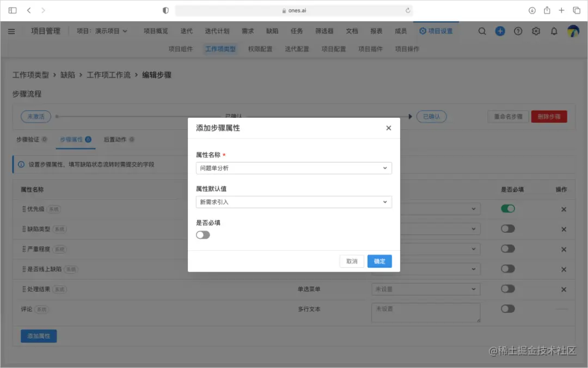Click the blue plus create icon

point(500,31)
